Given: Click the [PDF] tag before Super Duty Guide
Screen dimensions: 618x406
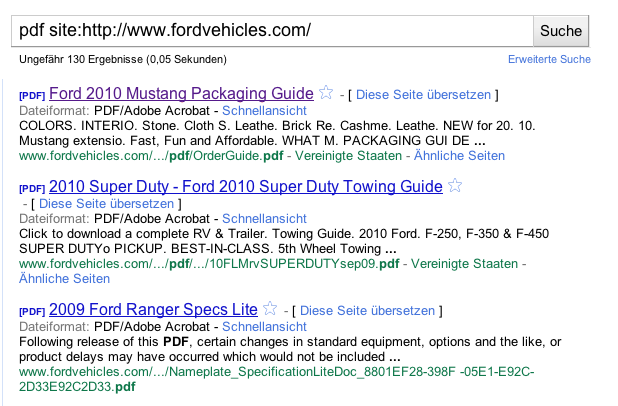Looking at the screenshot, I should coord(32,188).
